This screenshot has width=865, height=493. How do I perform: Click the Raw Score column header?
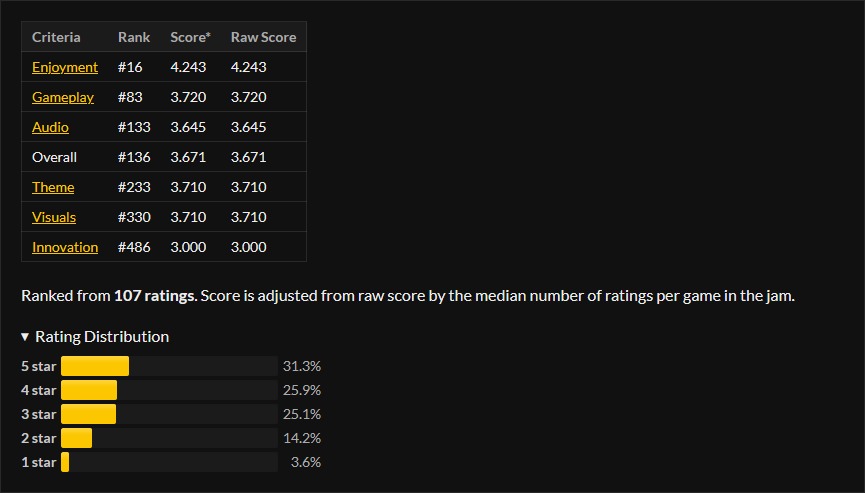coord(263,37)
